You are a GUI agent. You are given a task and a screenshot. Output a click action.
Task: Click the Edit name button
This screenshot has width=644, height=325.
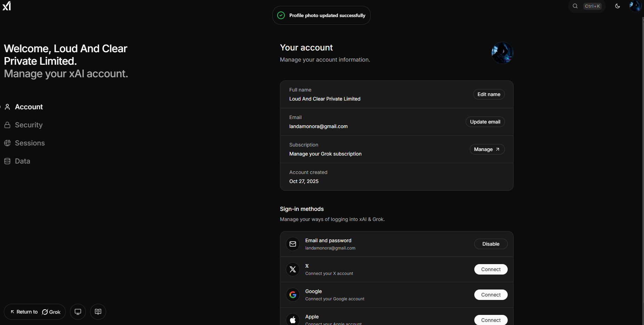[489, 94]
